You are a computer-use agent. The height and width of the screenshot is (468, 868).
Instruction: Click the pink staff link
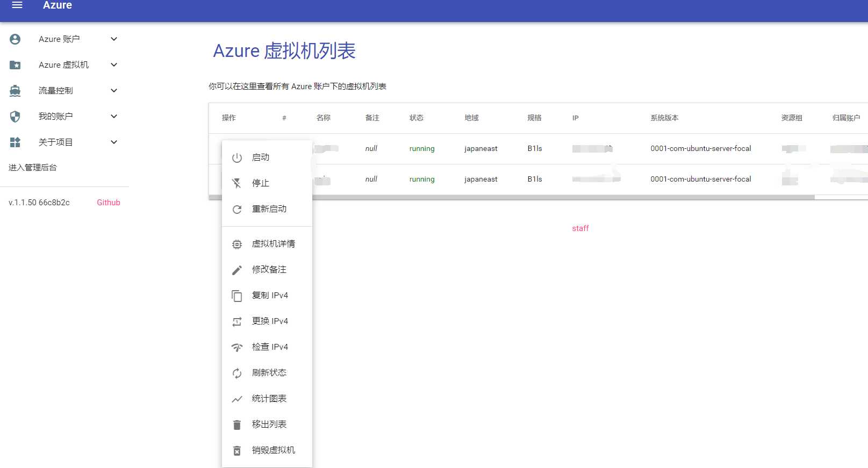pos(580,228)
